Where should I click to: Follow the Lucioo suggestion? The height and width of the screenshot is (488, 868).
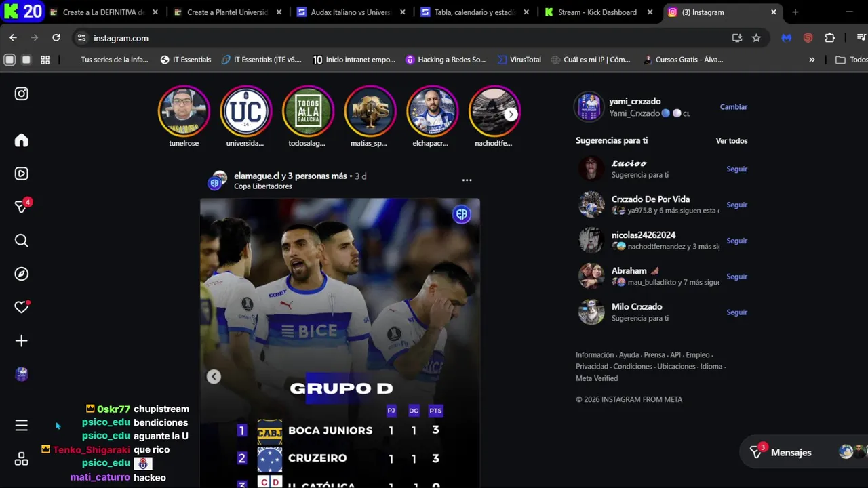pyautogui.click(x=736, y=169)
